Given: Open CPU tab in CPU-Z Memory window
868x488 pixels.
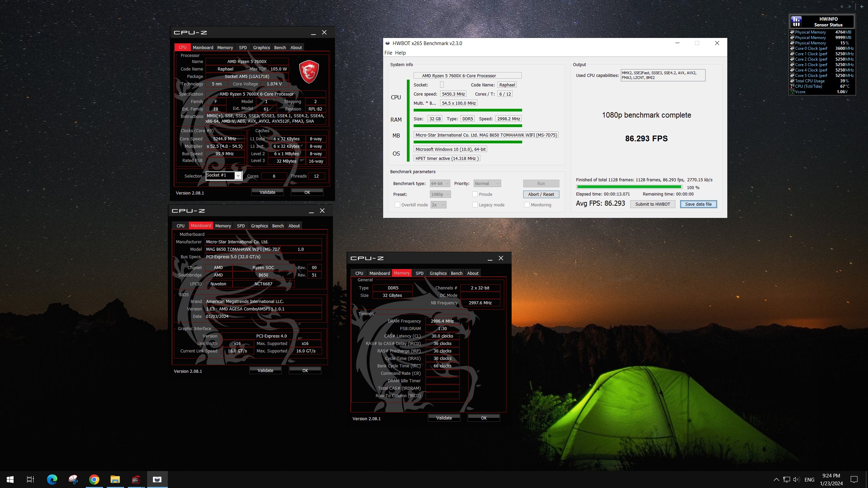Looking at the screenshot, I should (359, 273).
